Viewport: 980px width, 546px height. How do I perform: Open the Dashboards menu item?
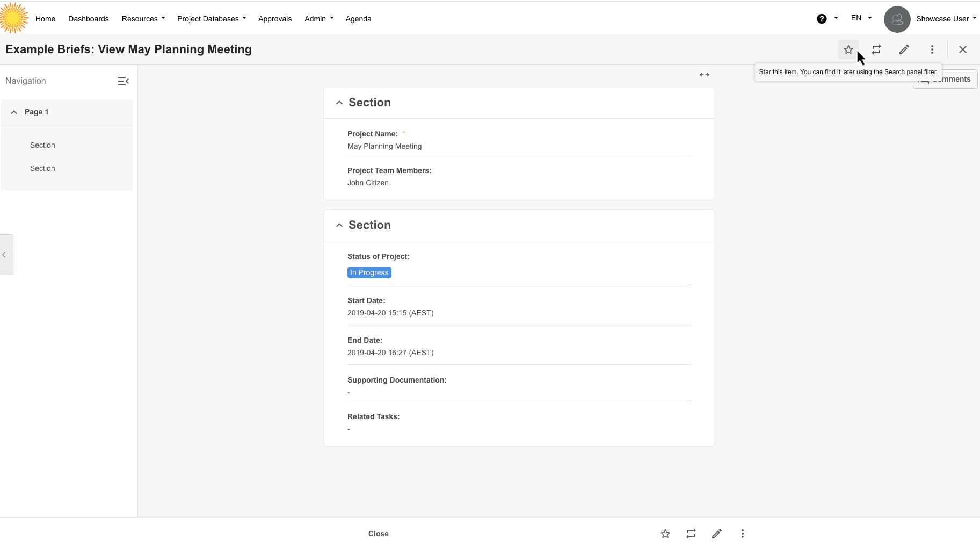click(x=88, y=19)
